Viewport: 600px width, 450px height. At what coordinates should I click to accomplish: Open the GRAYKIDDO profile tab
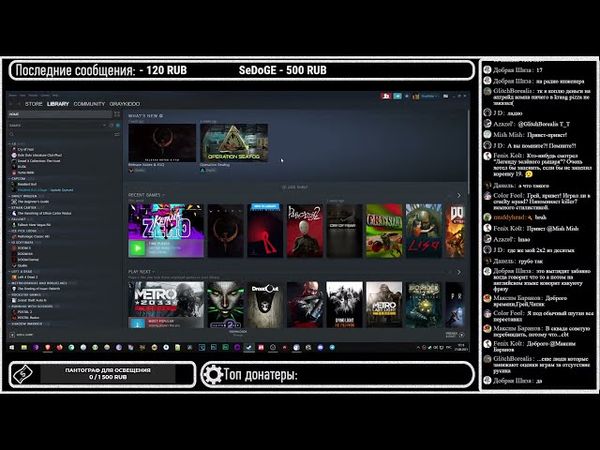125,104
